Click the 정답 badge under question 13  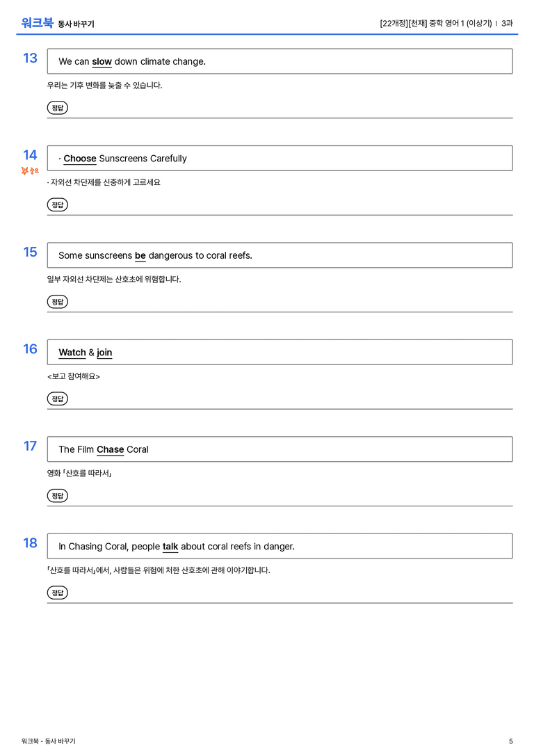[57, 108]
